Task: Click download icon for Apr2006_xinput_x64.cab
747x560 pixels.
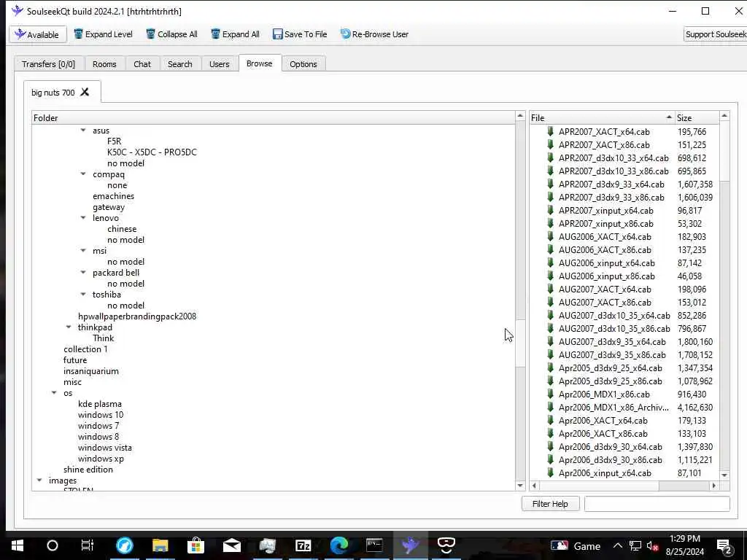Action: click(x=550, y=472)
